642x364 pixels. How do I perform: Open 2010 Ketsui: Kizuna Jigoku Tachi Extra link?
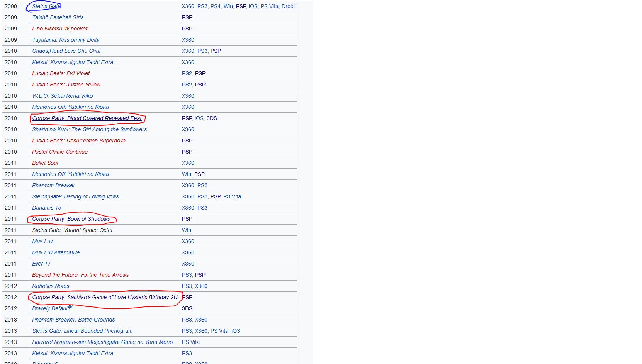(x=73, y=62)
